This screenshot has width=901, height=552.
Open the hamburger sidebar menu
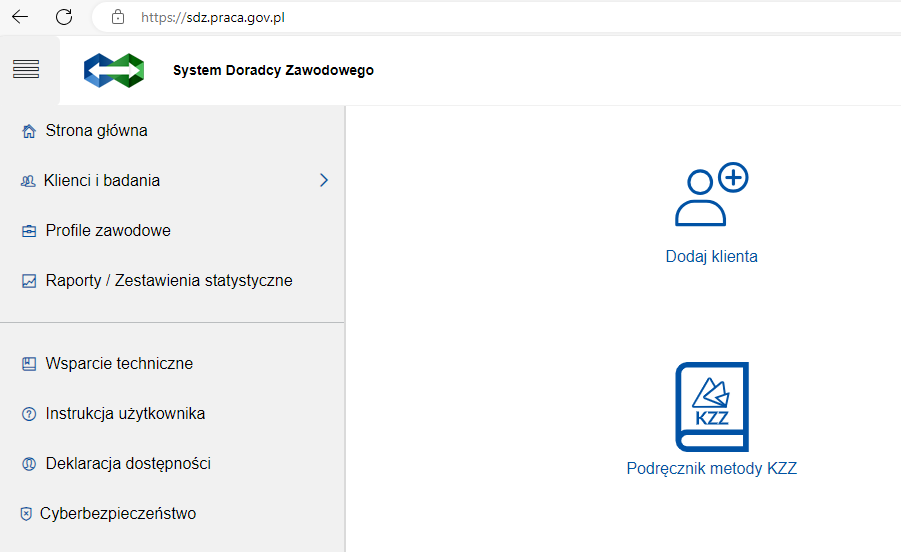tap(26, 69)
